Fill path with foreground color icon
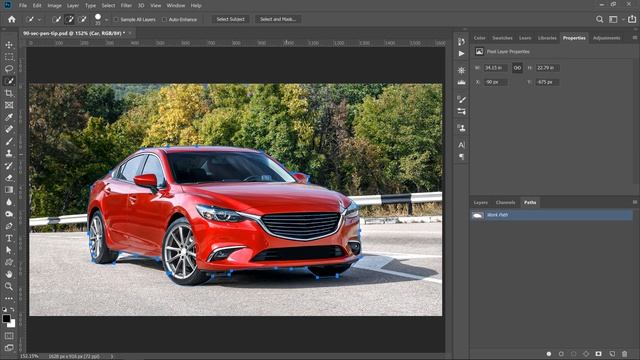The height and width of the screenshot is (360, 640). pyautogui.click(x=549, y=353)
